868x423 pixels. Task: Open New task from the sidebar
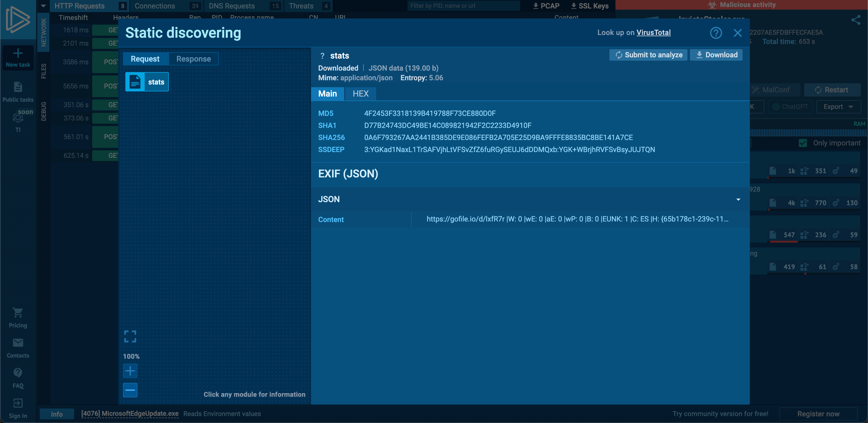(18, 58)
